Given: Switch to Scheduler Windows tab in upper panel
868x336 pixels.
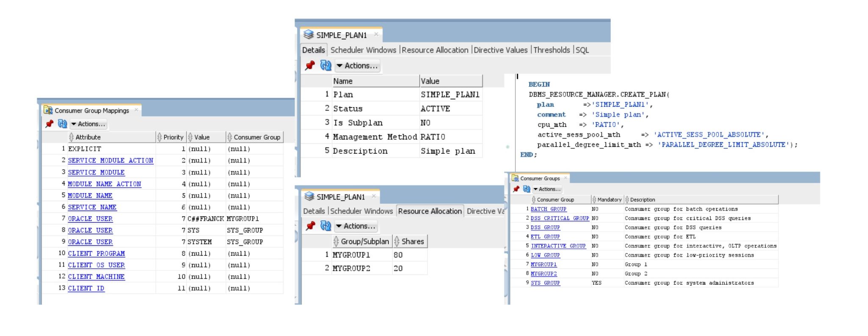Looking at the screenshot, I should [x=363, y=50].
